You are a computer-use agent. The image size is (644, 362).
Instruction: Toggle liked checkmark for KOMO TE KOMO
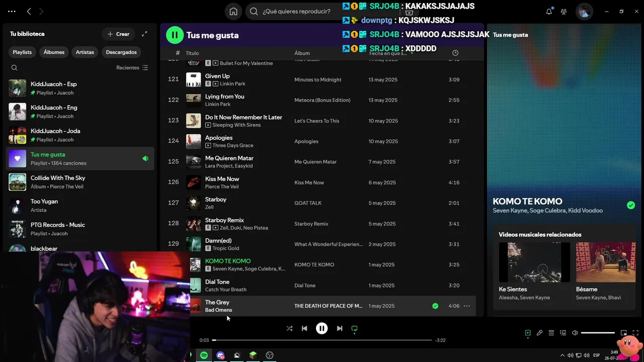(631, 205)
